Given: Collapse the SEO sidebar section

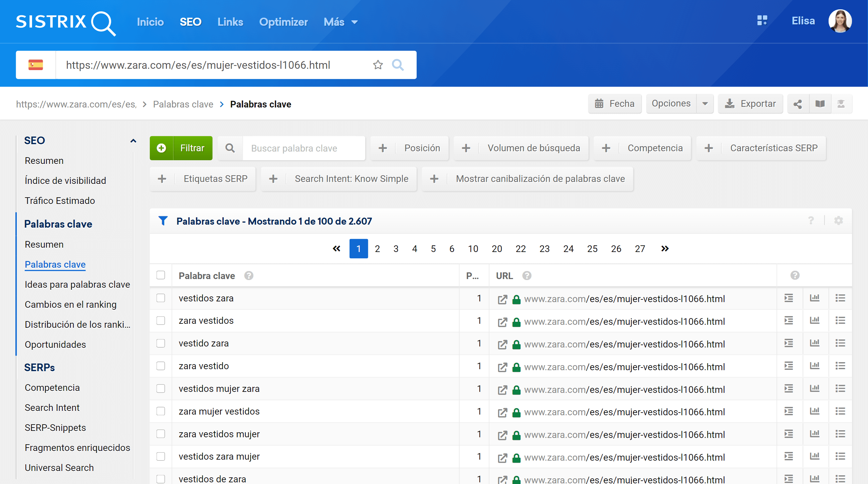Looking at the screenshot, I should click(133, 141).
